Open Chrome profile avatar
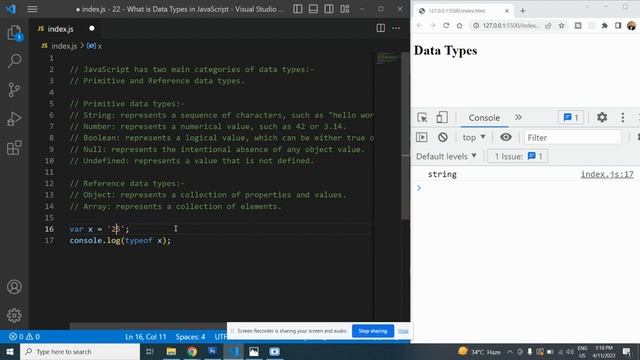The width and height of the screenshot is (640, 360). click(631, 25)
